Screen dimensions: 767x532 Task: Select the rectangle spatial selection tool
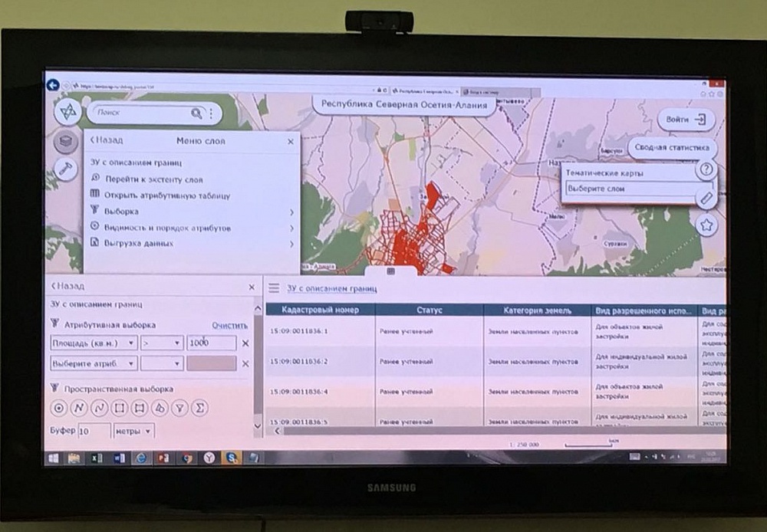tap(119, 408)
